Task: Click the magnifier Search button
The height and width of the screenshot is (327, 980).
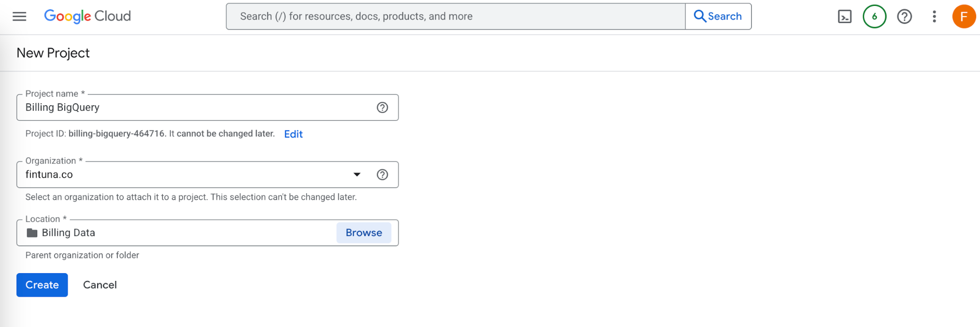Action: pos(718,16)
